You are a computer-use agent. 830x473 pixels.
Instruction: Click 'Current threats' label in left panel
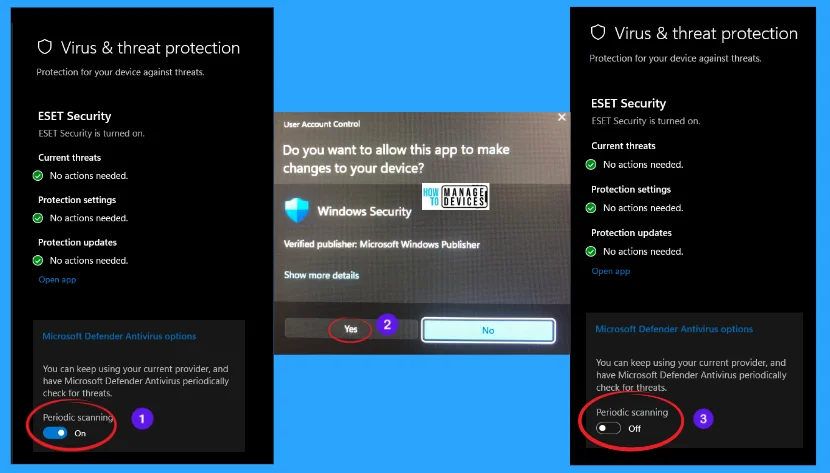(69, 158)
